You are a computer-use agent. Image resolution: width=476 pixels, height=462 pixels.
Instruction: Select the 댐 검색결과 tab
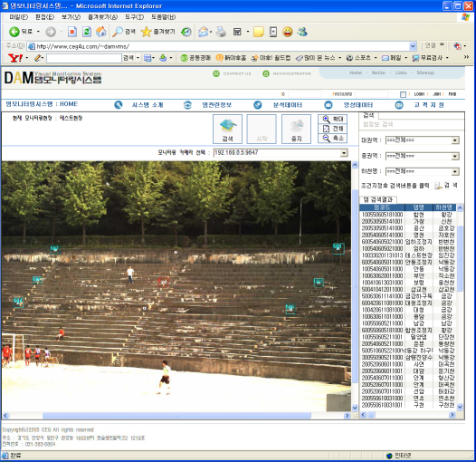click(x=378, y=199)
